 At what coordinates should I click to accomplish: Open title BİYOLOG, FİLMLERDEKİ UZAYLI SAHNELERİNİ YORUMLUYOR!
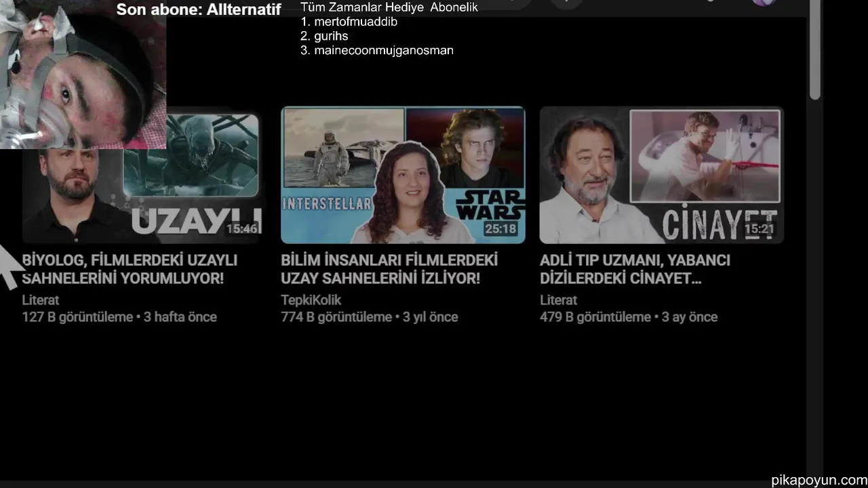click(x=130, y=269)
